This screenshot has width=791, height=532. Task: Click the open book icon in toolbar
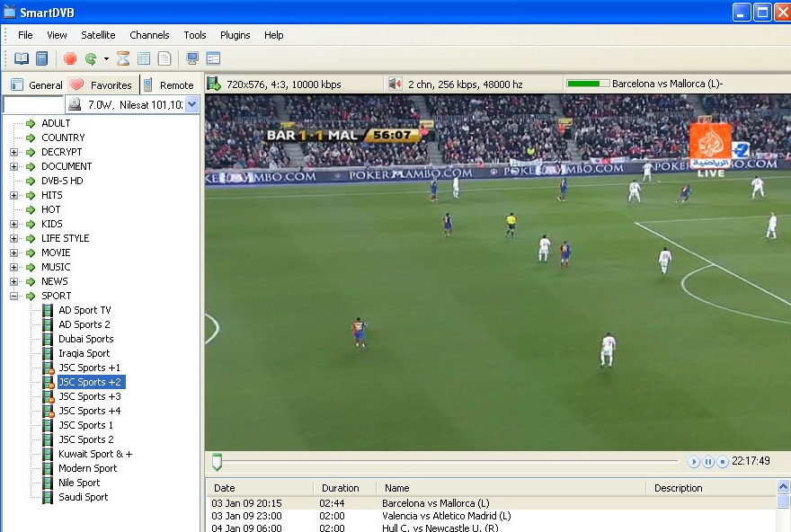coord(22,58)
